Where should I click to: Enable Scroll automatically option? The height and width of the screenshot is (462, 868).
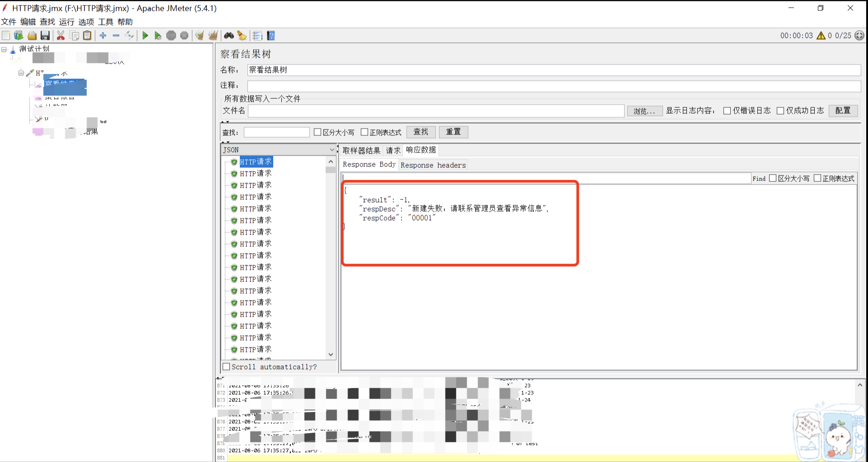(x=226, y=366)
